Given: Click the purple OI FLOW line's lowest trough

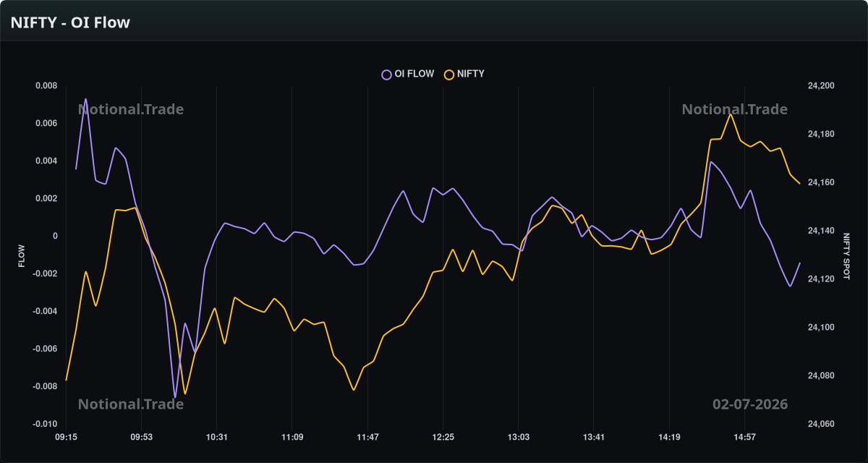Looking at the screenshot, I should pos(175,397).
